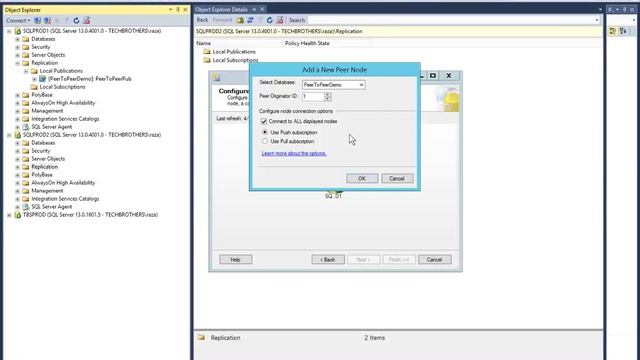Select PolyBase under SQLPROD2
Image resolution: width=640 pixels, height=360 pixels.
(42, 175)
